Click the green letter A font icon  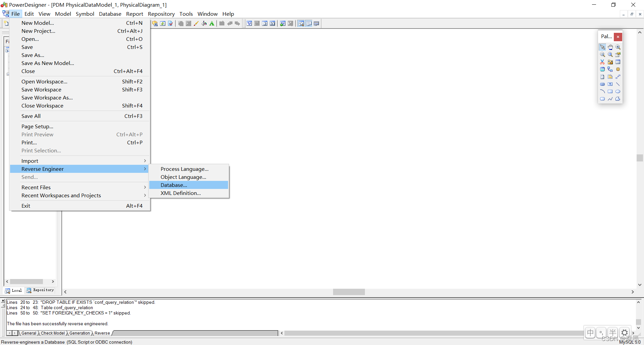[212, 23]
